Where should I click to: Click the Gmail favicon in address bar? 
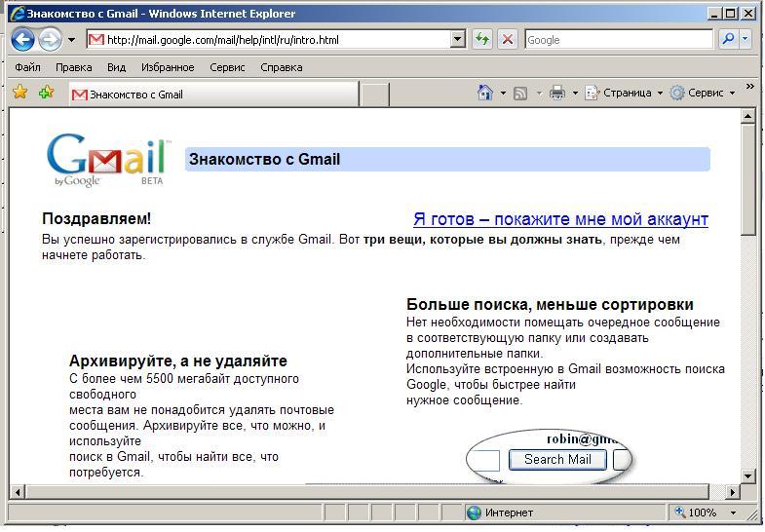click(x=96, y=40)
